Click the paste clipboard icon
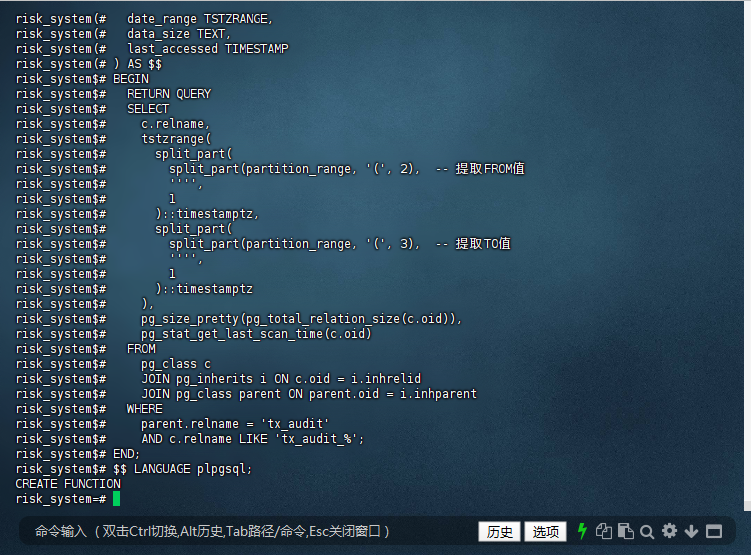 pos(626,531)
